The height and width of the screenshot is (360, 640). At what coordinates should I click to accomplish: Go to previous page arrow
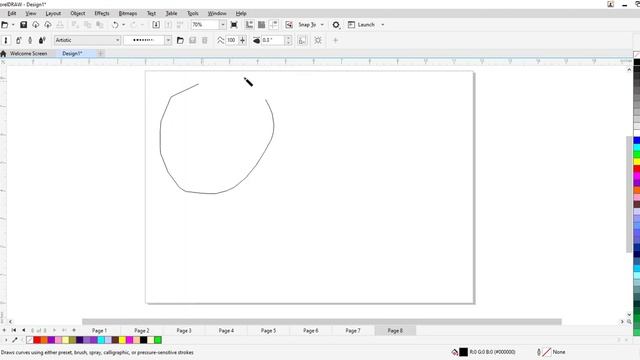pyautogui.click(x=23, y=330)
